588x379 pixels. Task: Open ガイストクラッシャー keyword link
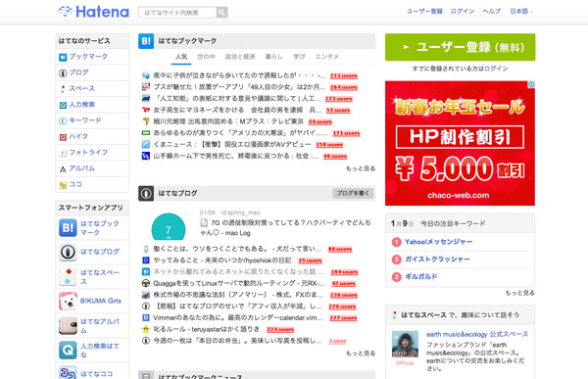pyautogui.click(x=437, y=260)
